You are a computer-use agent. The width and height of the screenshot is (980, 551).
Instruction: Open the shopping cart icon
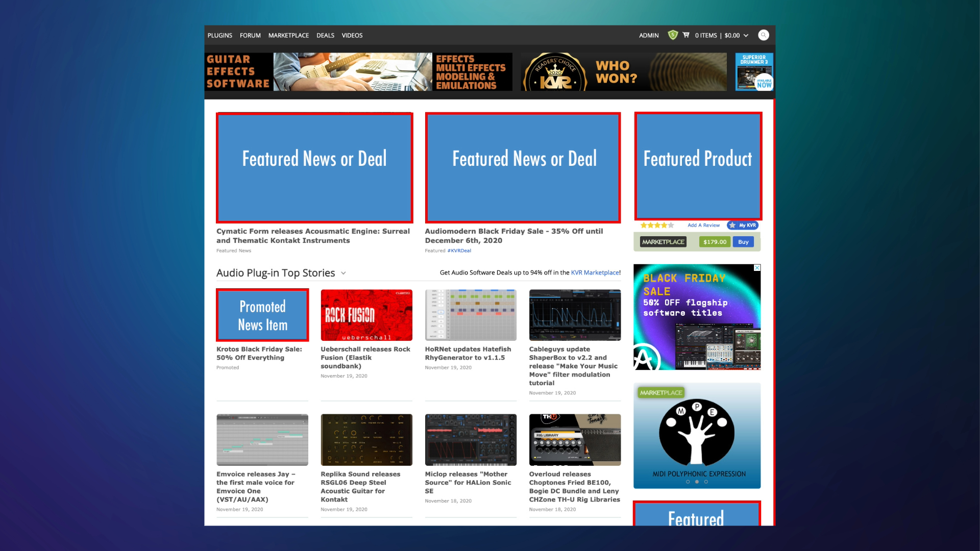click(x=686, y=35)
